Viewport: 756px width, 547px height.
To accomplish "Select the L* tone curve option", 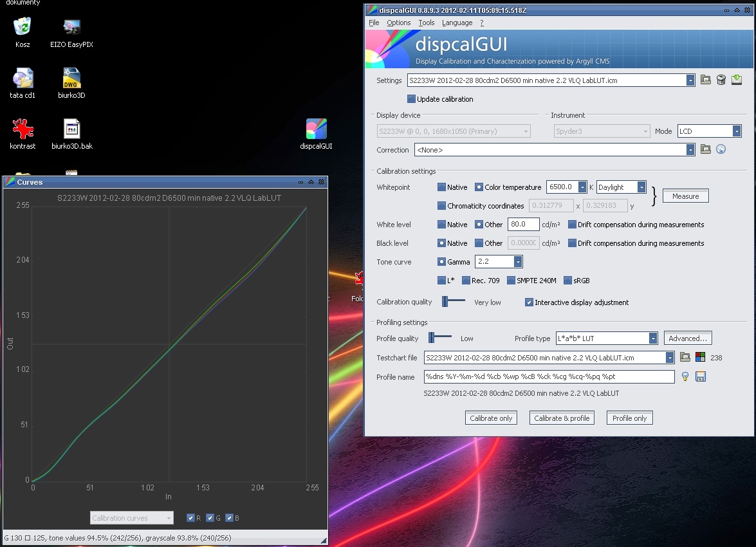I will click(441, 280).
